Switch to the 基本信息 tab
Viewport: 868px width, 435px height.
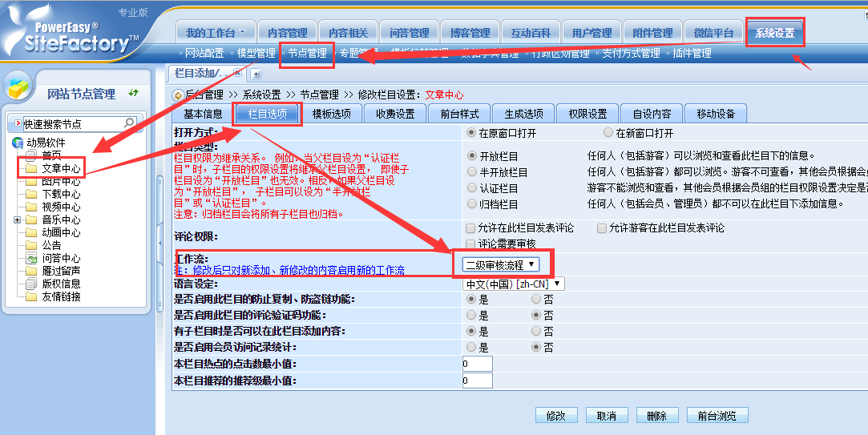[x=203, y=114]
